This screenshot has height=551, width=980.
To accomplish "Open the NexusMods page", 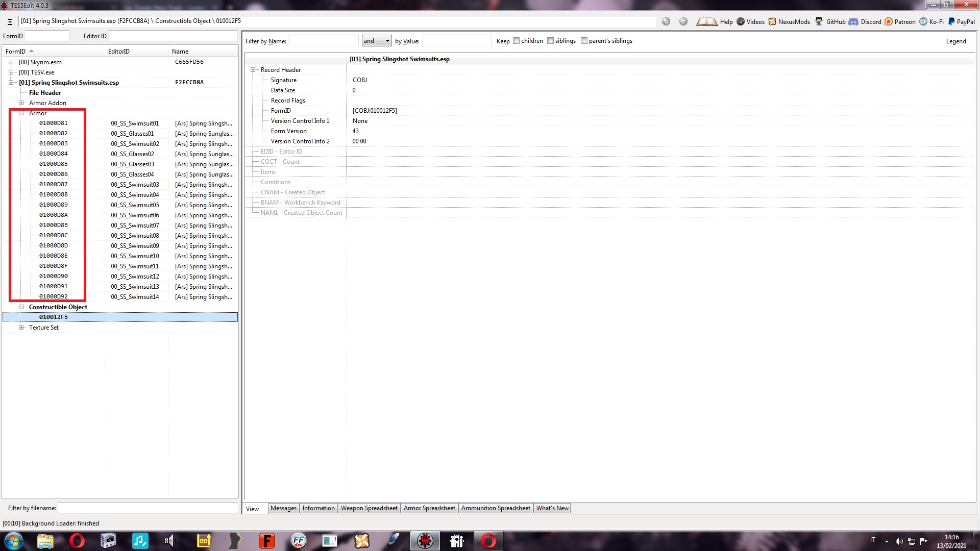I will (789, 22).
